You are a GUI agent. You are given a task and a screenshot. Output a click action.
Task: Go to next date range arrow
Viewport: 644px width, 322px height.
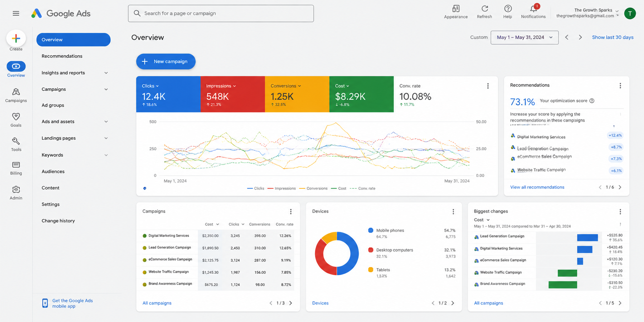580,37
